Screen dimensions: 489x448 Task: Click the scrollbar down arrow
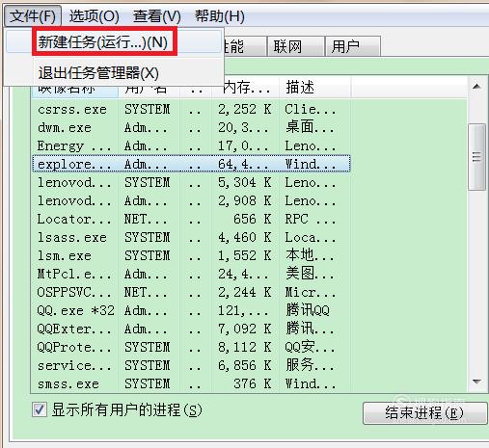476,382
